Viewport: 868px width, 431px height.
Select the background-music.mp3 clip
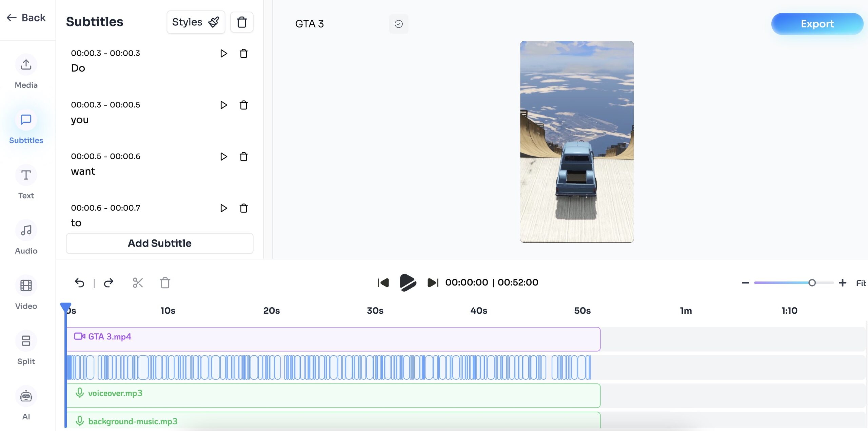click(x=333, y=421)
